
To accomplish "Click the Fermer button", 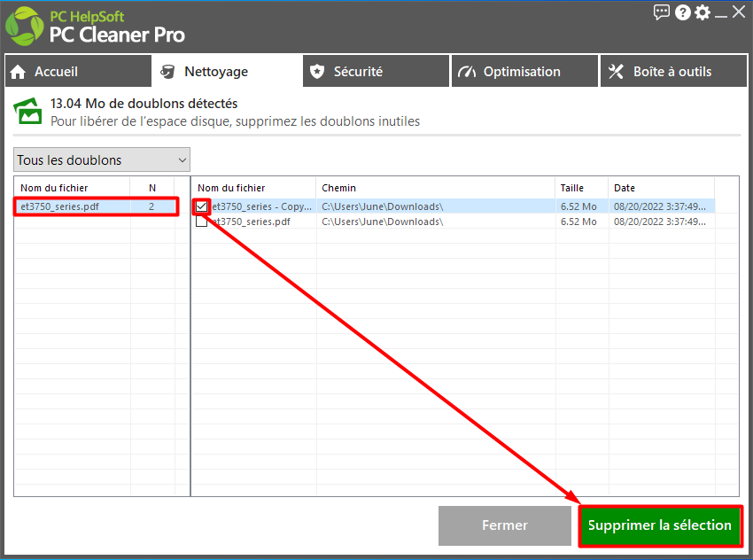I will pyautogui.click(x=505, y=525).
